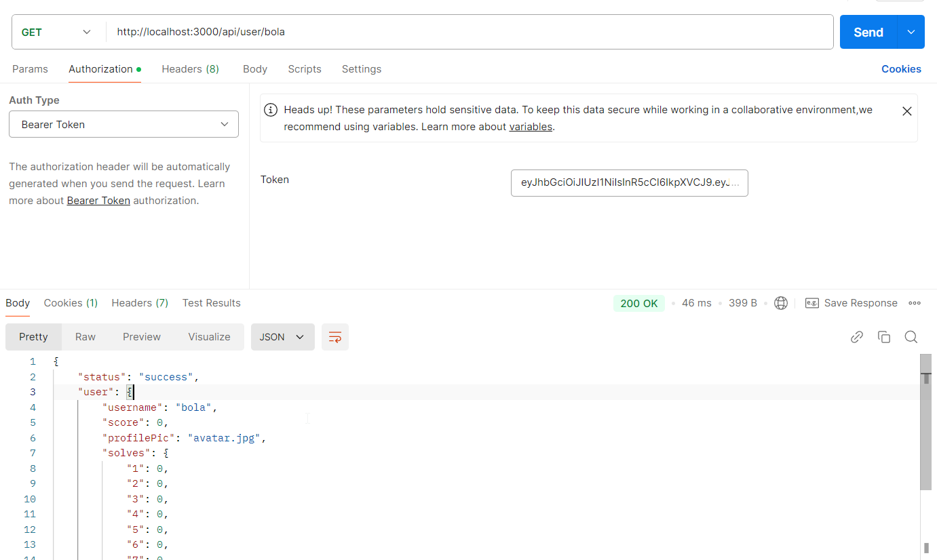The height and width of the screenshot is (560, 937).
Task: Click the "profilePic" key on line 6
Action: [x=139, y=438]
